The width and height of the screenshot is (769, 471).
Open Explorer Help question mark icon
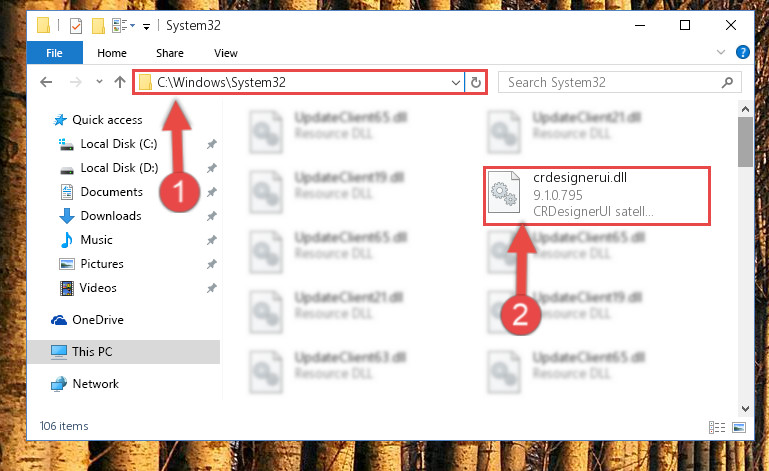743,52
